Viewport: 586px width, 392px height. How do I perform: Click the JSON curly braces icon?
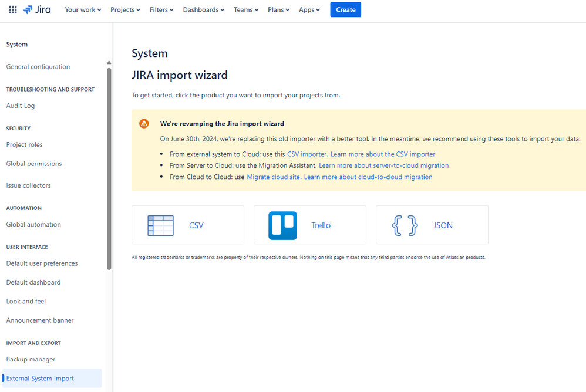405,225
